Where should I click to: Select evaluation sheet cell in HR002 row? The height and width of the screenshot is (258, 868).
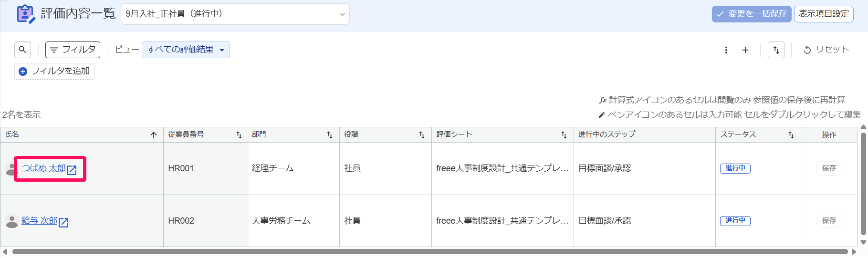pos(502,221)
